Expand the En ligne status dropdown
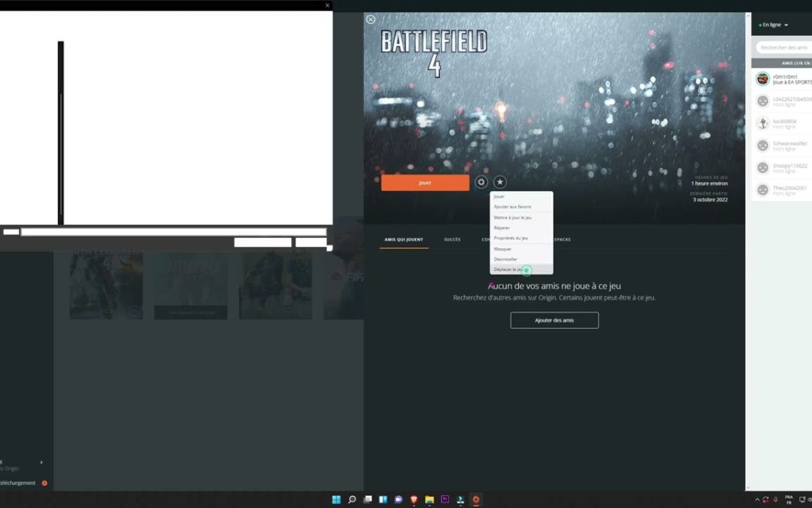Screen dimensions: 812x508 tap(774, 25)
